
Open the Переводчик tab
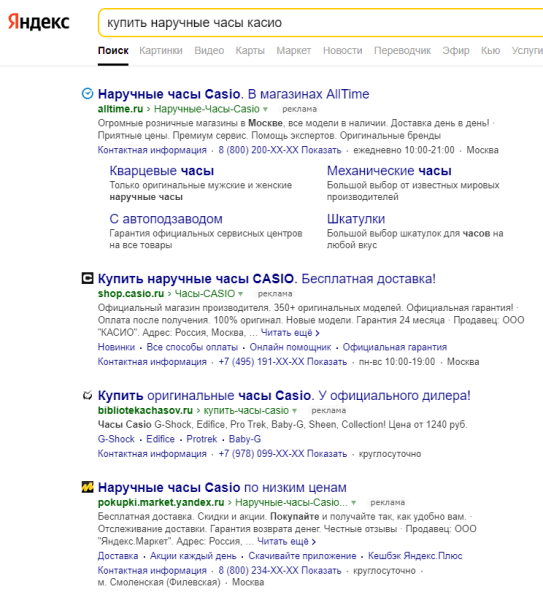402,51
